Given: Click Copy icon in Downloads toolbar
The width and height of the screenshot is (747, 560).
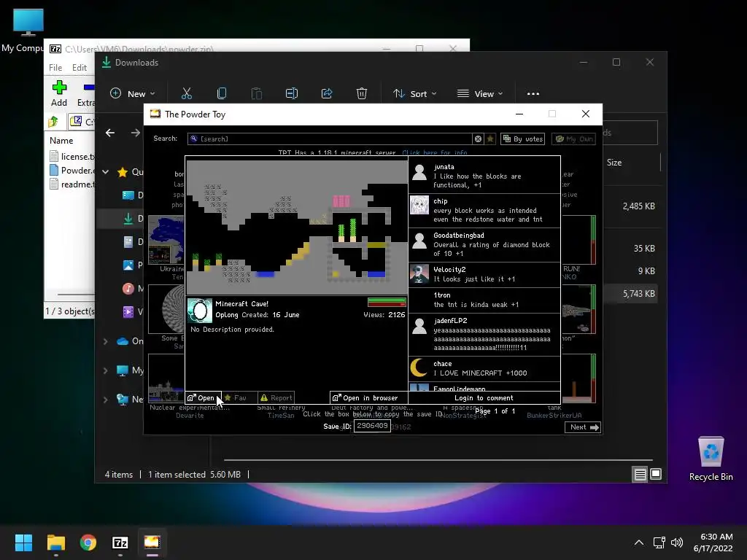Looking at the screenshot, I should 222,94.
